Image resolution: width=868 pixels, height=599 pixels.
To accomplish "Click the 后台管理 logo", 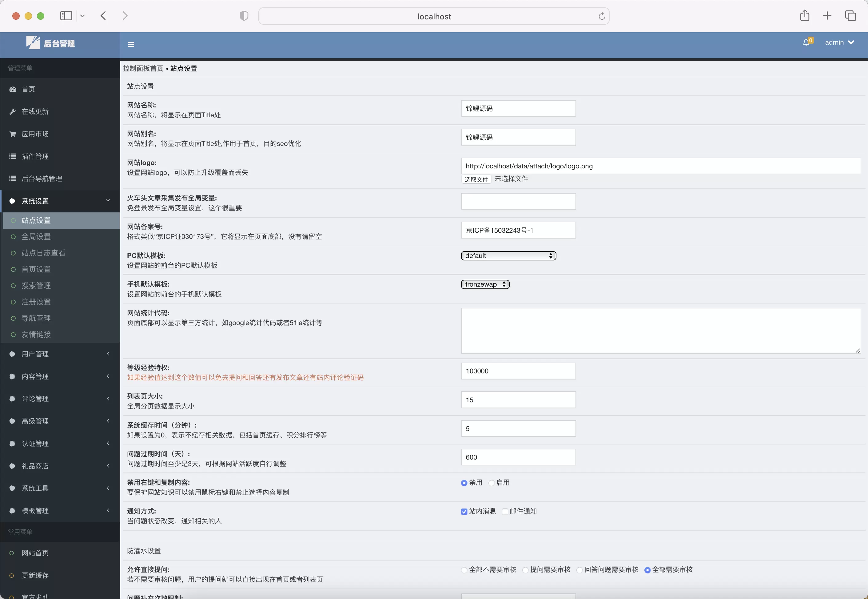I will coord(51,43).
